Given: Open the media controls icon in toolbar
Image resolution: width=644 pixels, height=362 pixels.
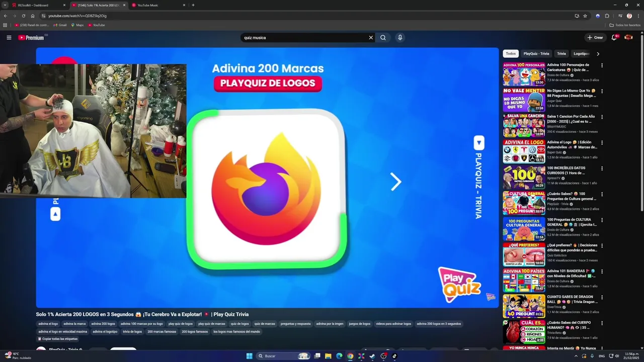Looking at the screenshot, I should [620, 16].
